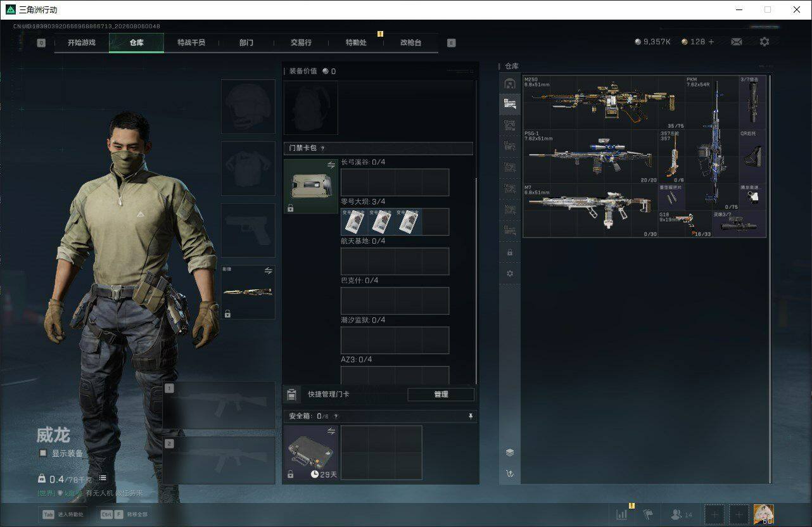Click empty primary weapon slot 2
This screenshot has width=812, height=527.
tap(219, 460)
